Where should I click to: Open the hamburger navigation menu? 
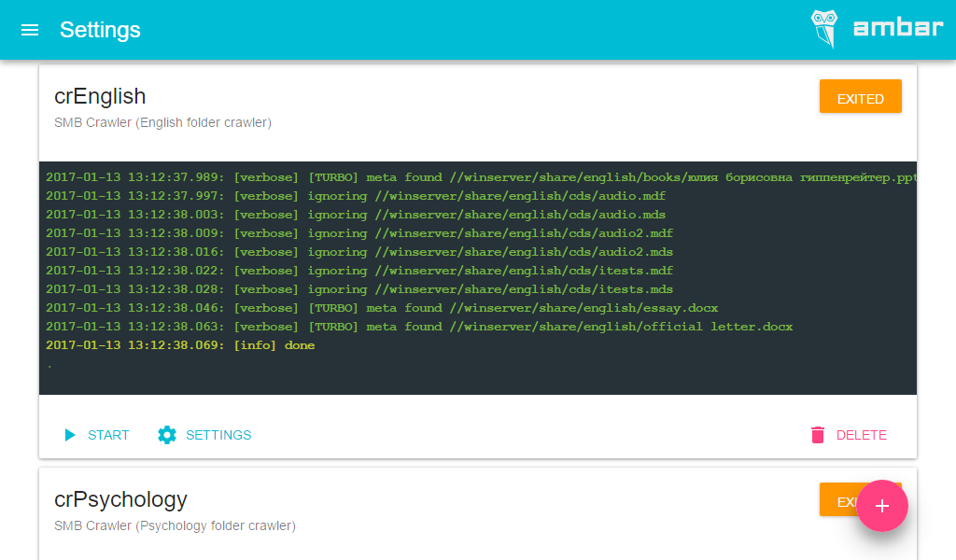coord(30,30)
